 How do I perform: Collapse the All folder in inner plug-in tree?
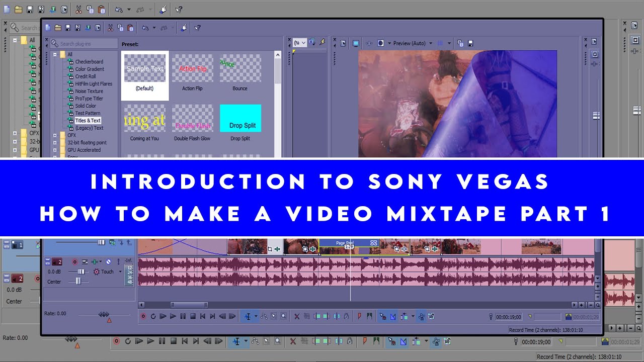55,54
